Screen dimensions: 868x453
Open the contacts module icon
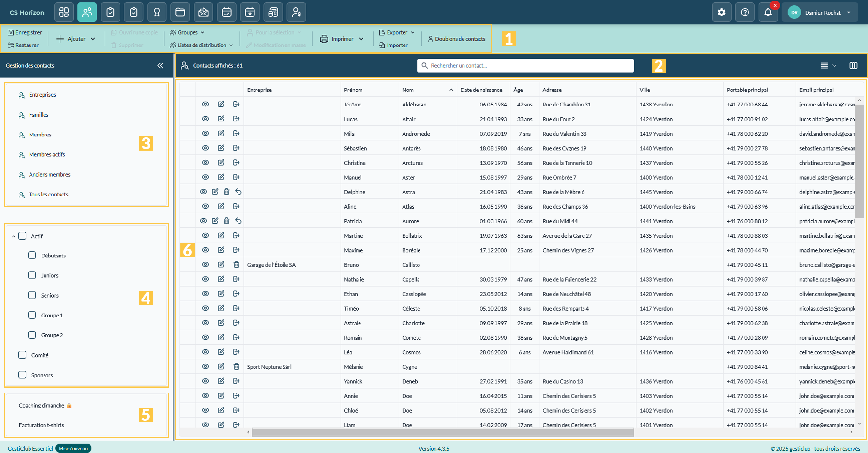87,12
